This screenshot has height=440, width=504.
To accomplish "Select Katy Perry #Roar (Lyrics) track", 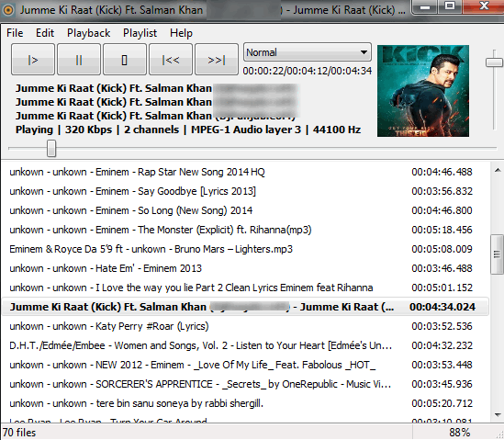I will tap(245, 326).
